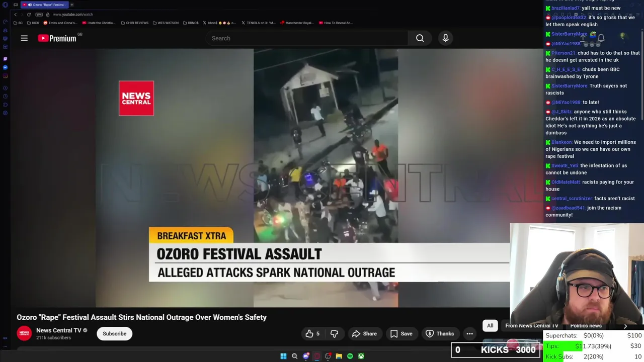Save the video to a playlist
Viewport: 644px width, 362px height.
click(x=401, y=333)
